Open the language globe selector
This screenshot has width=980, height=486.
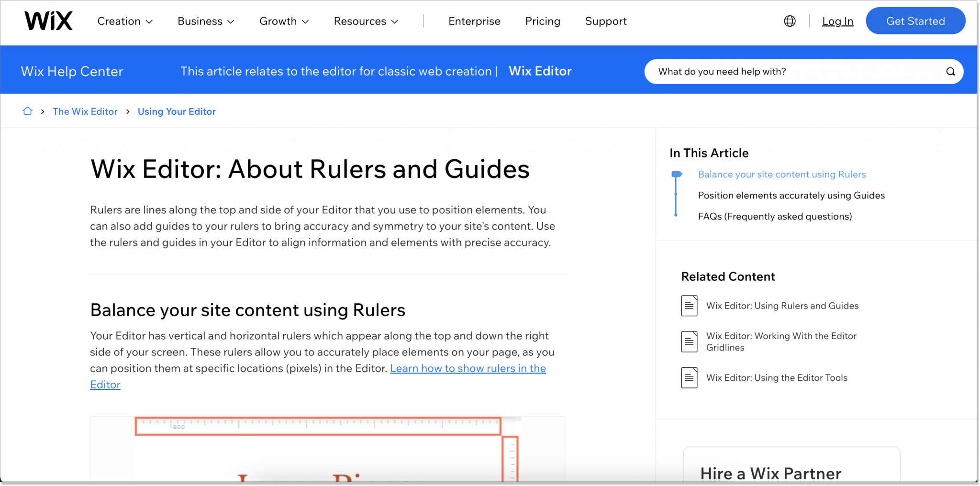tap(790, 21)
